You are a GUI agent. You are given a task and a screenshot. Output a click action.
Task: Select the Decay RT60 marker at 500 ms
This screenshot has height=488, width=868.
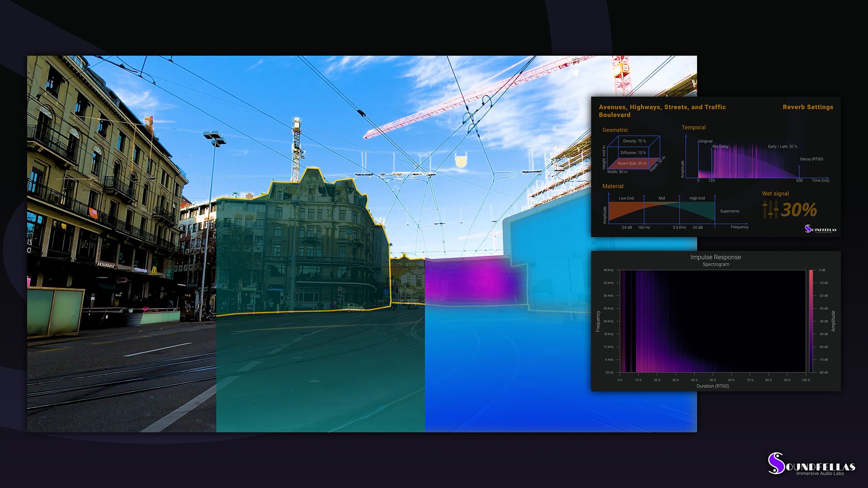coord(799,173)
